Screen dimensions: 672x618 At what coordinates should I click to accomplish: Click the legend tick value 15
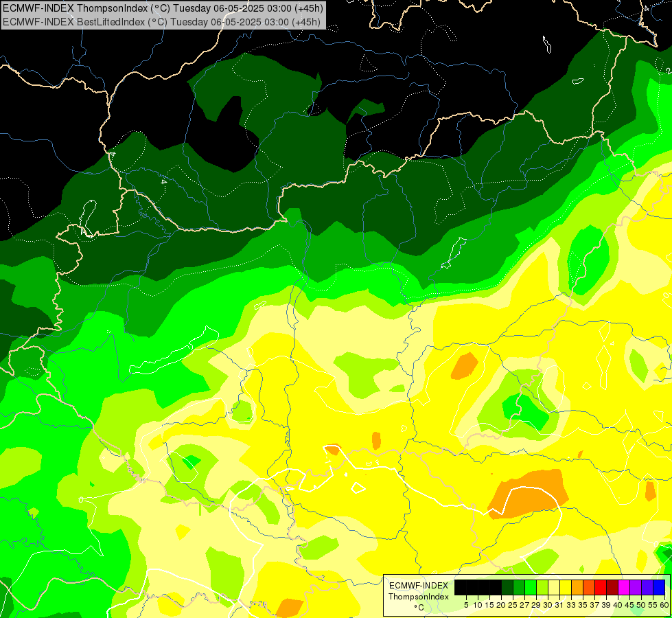tap(489, 605)
